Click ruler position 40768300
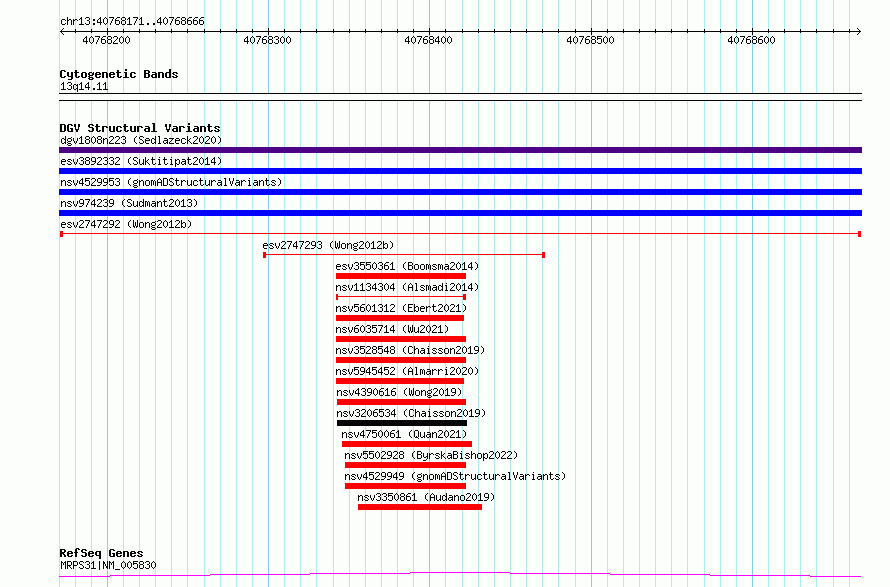The width and height of the screenshot is (890, 587). (x=267, y=40)
